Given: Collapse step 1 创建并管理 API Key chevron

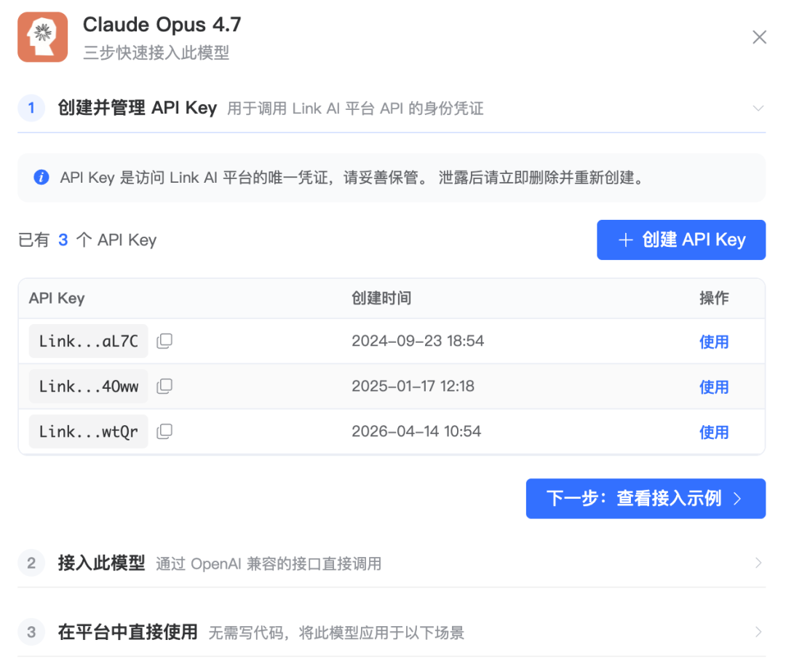Looking at the screenshot, I should 758,108.
